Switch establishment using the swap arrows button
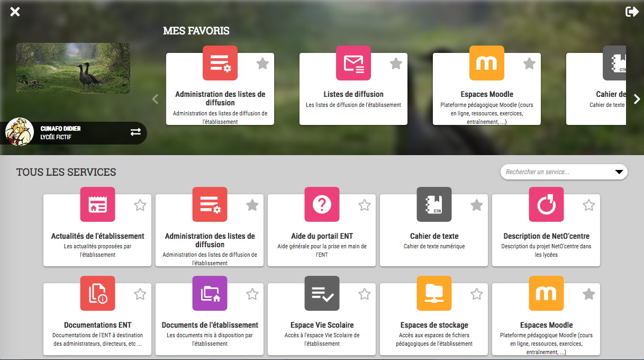Screen dimensions: 644x360 (135, 132)
